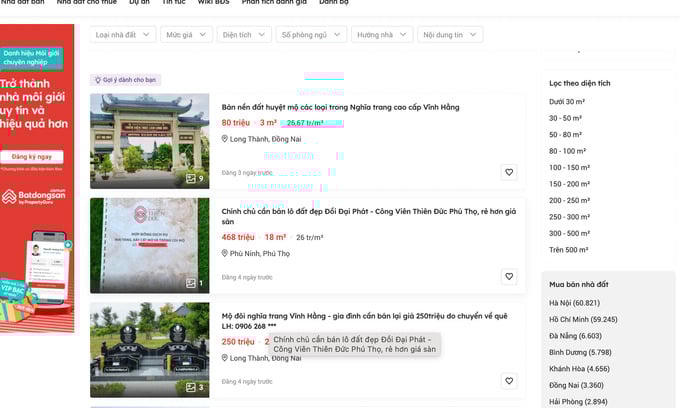This screenshot has height=408, width=680.
Task: Open Hải Phòng (2.894) listings link
Action: 578,401
